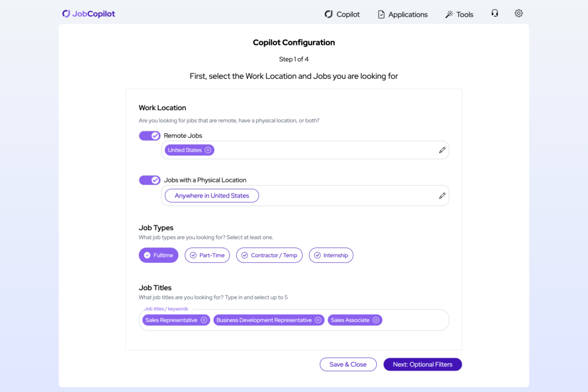Open the settings gear icon
588x392 pixels.
coord(519,13)
